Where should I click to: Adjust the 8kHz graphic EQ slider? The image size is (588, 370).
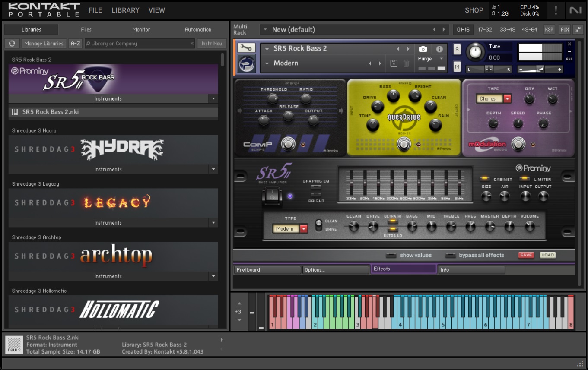pos(459,182)
